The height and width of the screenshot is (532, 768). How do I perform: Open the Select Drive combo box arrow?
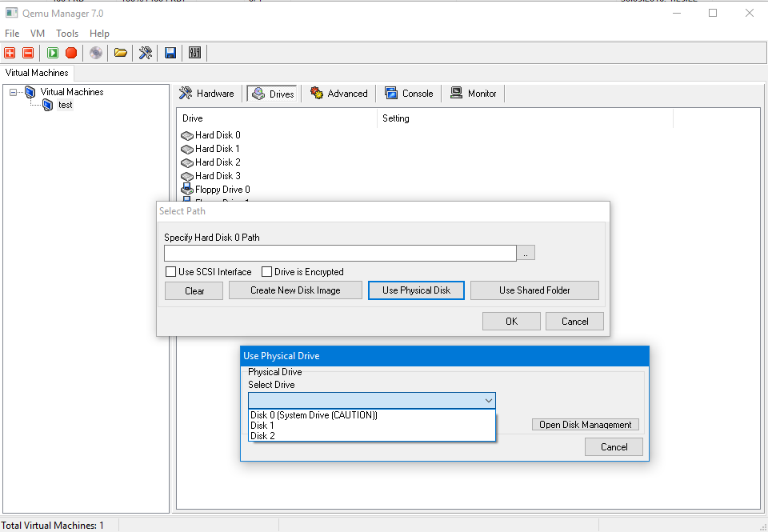tap(488, 401)
